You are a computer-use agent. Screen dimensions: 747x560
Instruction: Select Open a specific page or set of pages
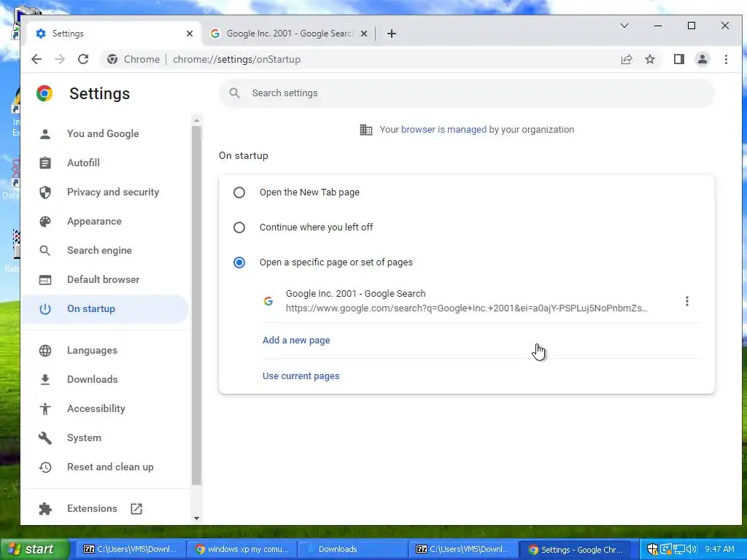(239, 262)
